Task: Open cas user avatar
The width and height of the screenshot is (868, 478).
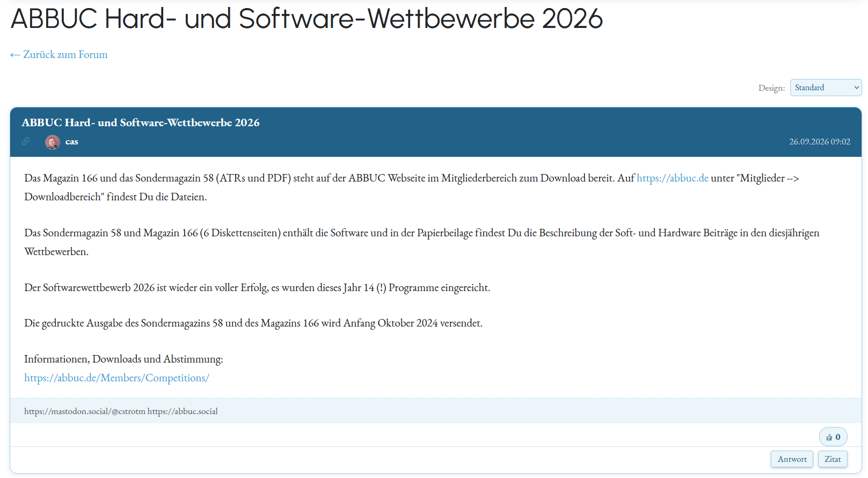Action: point(53,142)
